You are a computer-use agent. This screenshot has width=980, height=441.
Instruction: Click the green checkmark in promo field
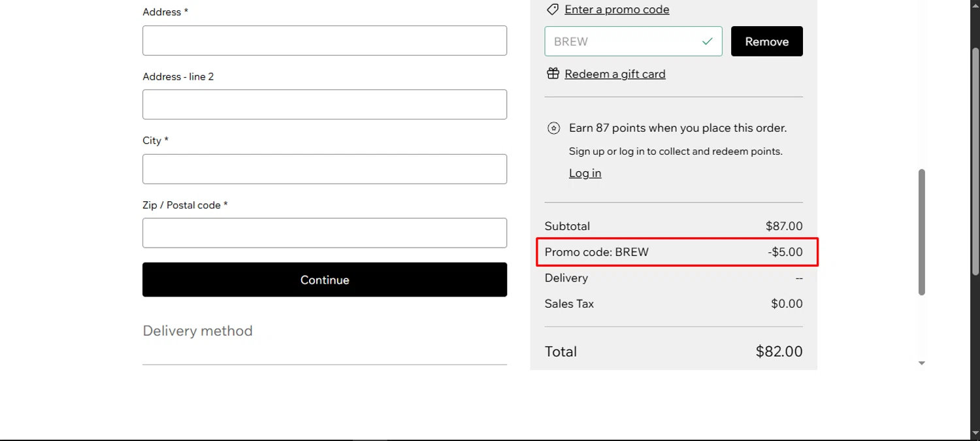click(x=707, y=41)
